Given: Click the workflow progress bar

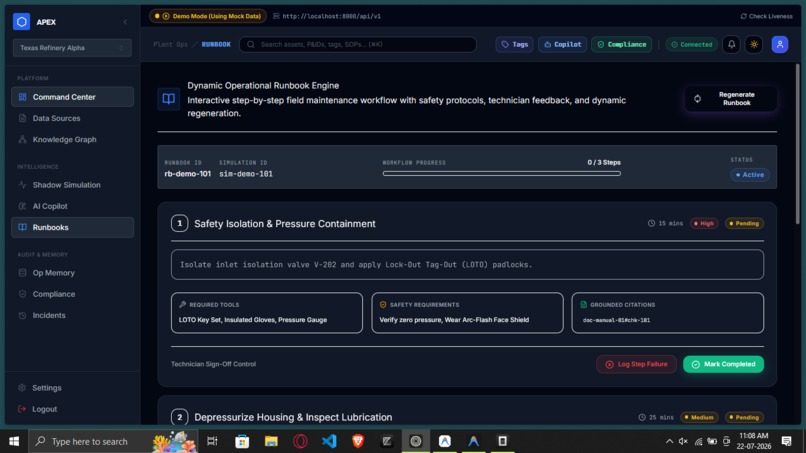Looking at the screenshot, I should pos(502,174).
